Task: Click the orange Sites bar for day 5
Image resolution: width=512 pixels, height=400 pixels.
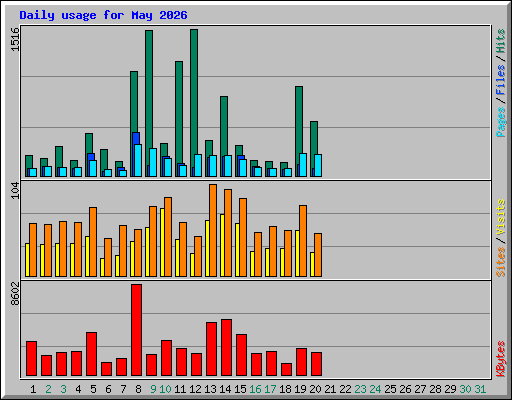Action: point(93,242)
